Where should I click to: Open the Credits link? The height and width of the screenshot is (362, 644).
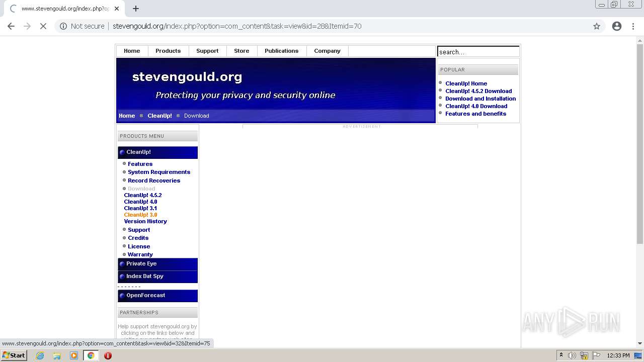point(138,238)
